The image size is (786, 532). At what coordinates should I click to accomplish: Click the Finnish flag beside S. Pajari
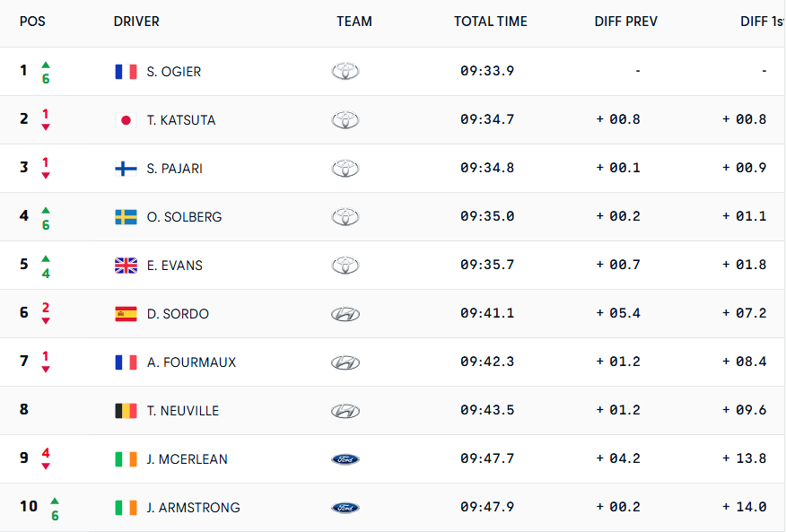pyautogui.click(x=126, y=169)
